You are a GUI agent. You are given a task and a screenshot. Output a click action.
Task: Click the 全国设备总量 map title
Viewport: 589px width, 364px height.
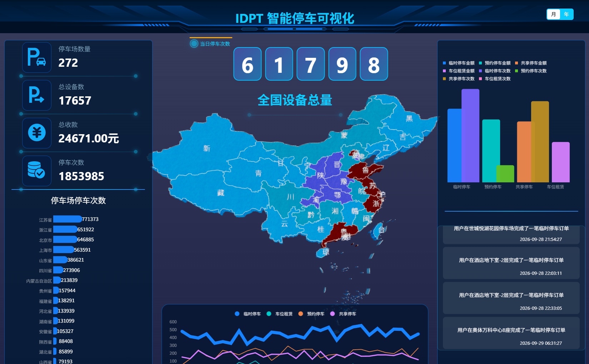tap(295, 100)
